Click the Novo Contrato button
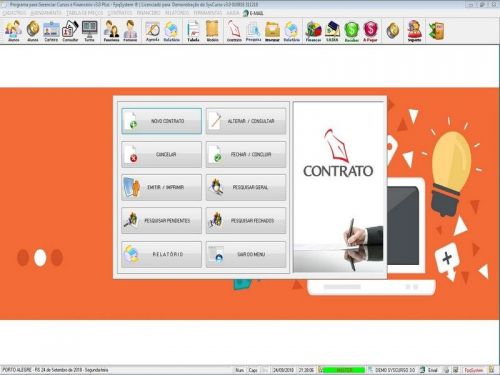Screen dimensions: 500x375 [x=162, y=121]
